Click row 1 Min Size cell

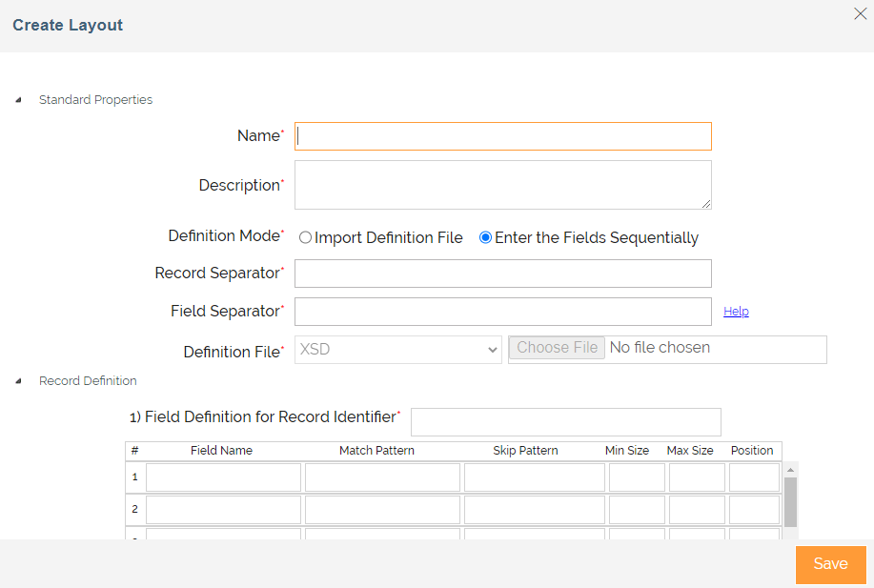tap(637, 477)
